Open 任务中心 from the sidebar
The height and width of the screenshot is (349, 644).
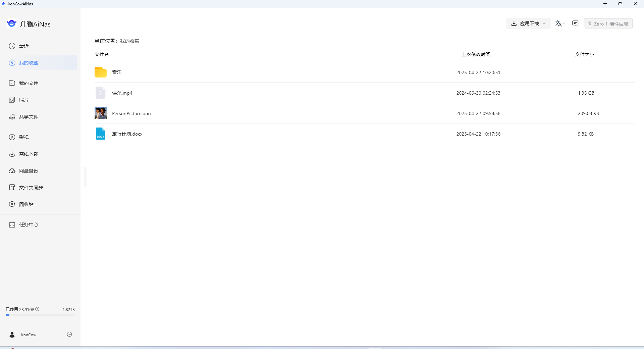pyautogui.click(x=29, y=225)
